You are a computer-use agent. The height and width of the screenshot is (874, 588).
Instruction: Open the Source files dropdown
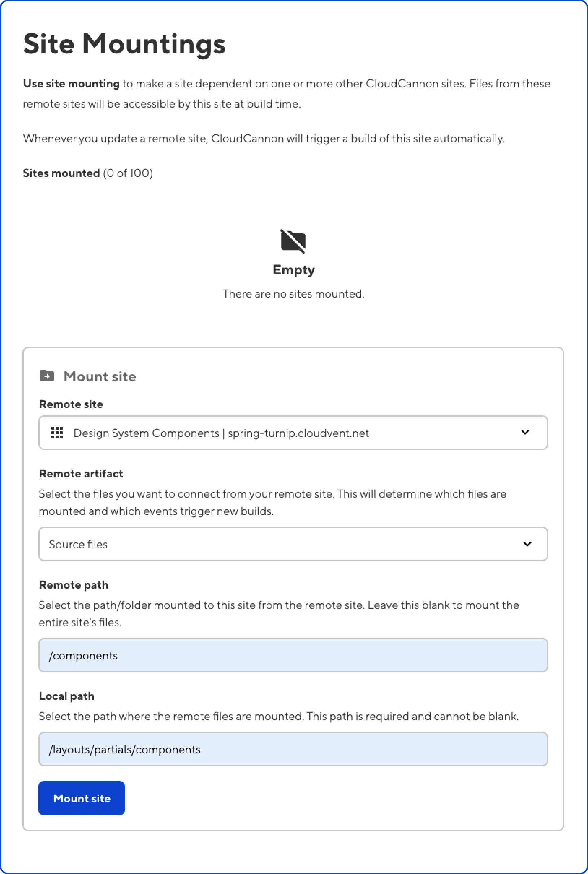coord(293,544)
